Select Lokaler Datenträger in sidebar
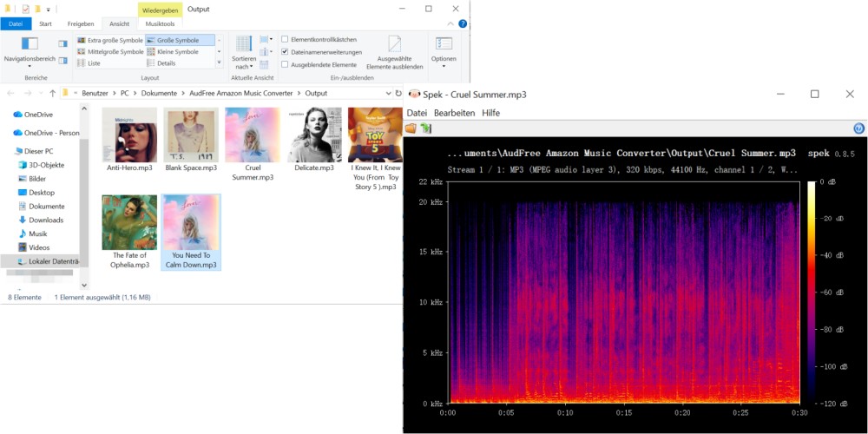This screenshot has height=434, width=868. [49, 260]
